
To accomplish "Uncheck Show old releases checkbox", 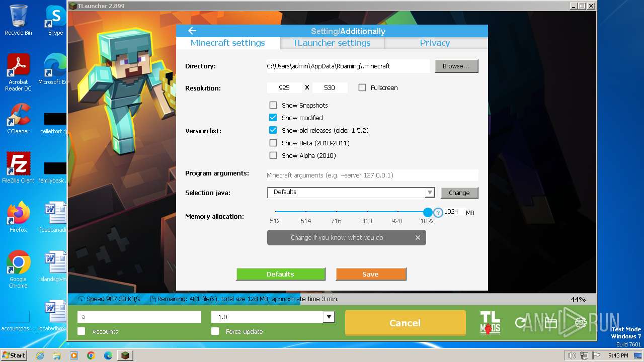I will point(273,130).
